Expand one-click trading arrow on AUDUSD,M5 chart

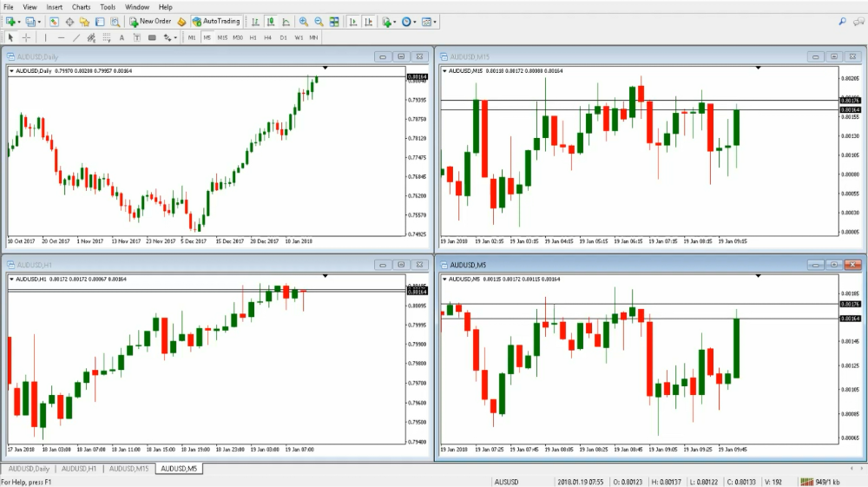pyautogui.click(x=444, y=279)
